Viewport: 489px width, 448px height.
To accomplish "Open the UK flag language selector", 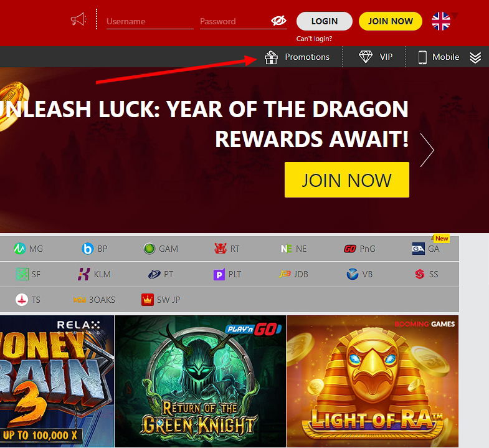I will 441,21.
